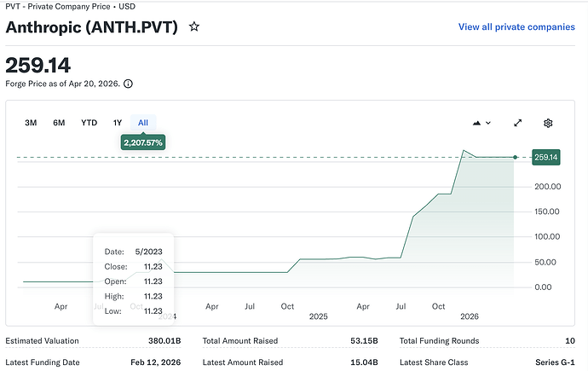Expand chart to fullscreen with arrows icon

pos(518,123)
